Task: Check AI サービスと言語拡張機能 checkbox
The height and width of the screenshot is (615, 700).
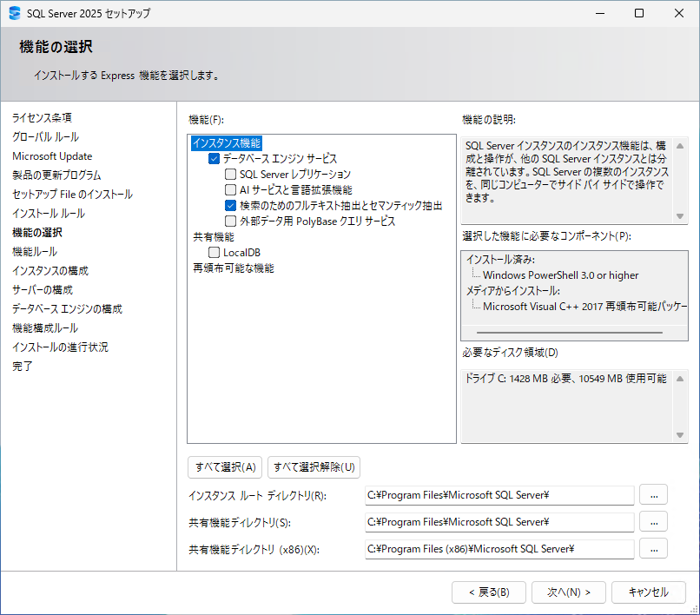Action: tap(230, 190)
